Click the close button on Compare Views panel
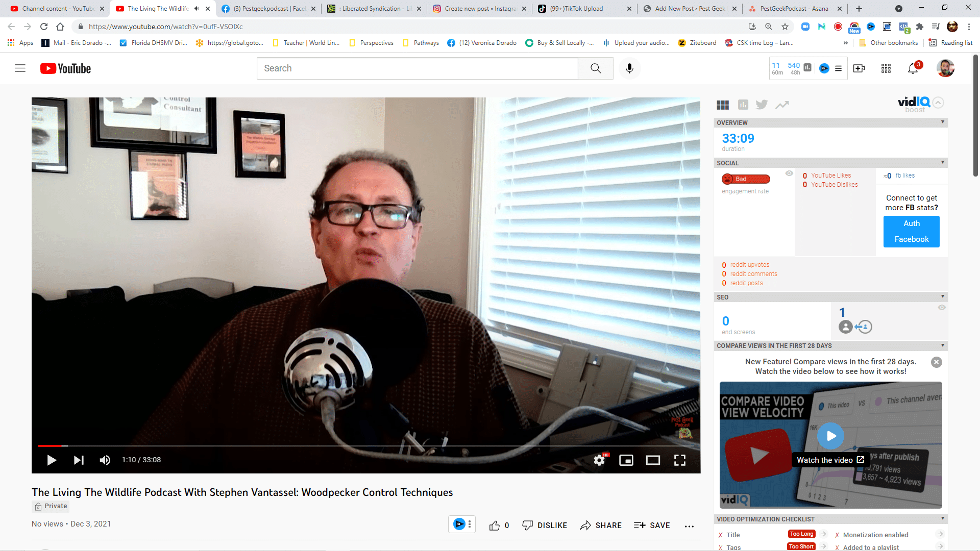The height and width of the screenshot is (551, 980). (937, 362)
